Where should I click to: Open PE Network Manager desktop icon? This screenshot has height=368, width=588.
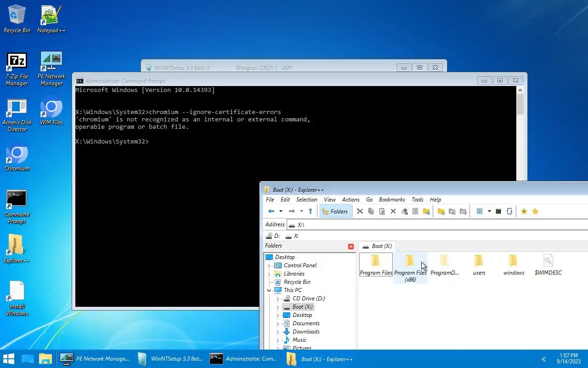(x=51, y=69)
